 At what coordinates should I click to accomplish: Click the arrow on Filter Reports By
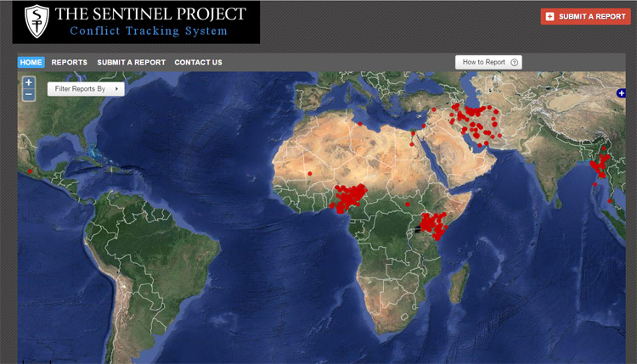point(116,88)
